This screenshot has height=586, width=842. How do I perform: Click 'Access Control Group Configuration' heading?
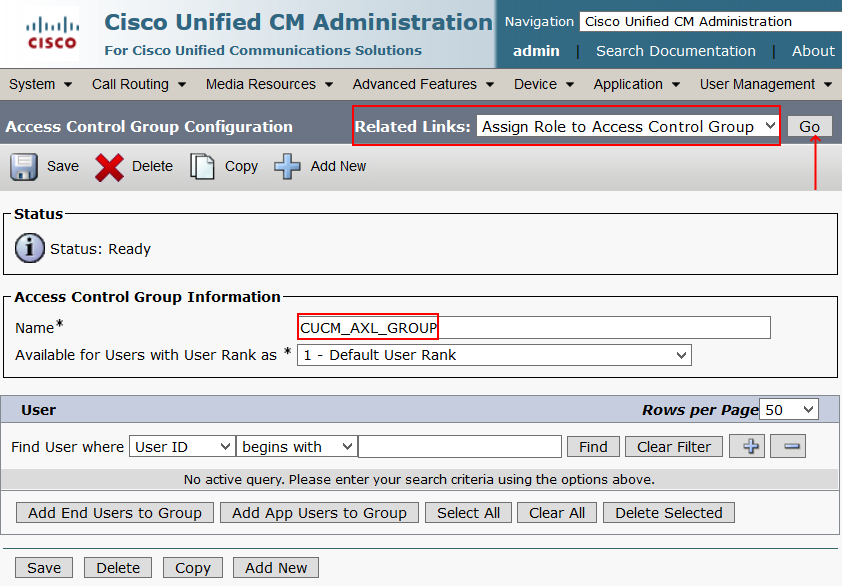pyautogui.click(x=149, y=127)
